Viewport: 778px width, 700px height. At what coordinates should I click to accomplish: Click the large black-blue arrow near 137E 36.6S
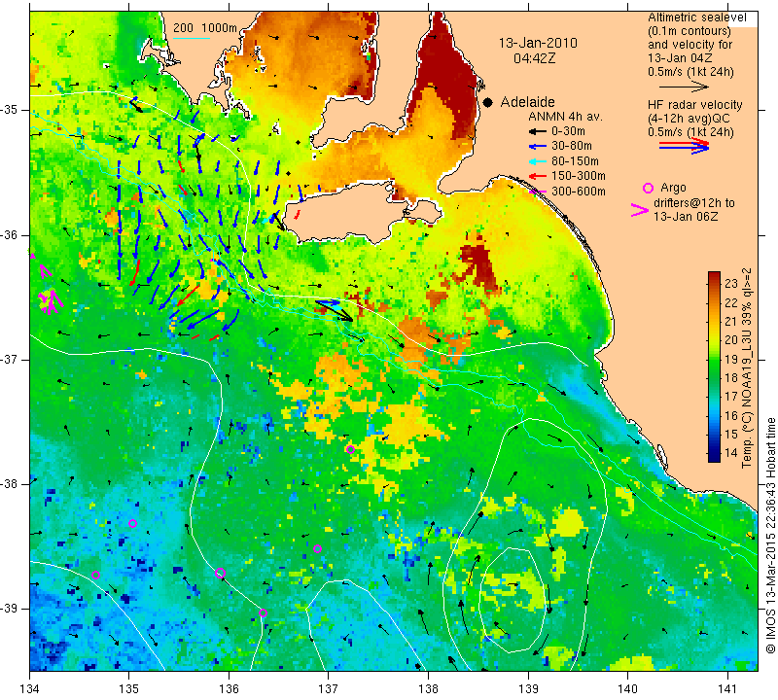334,310
